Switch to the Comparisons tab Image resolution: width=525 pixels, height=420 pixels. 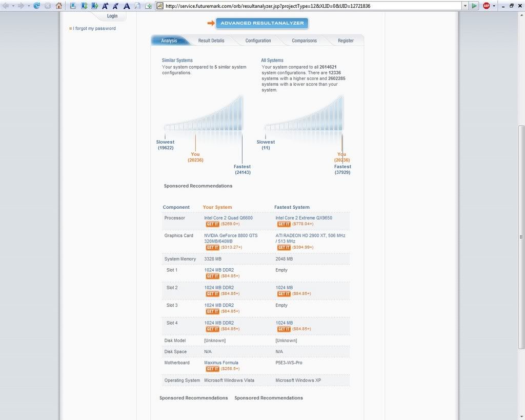point(305,41)
